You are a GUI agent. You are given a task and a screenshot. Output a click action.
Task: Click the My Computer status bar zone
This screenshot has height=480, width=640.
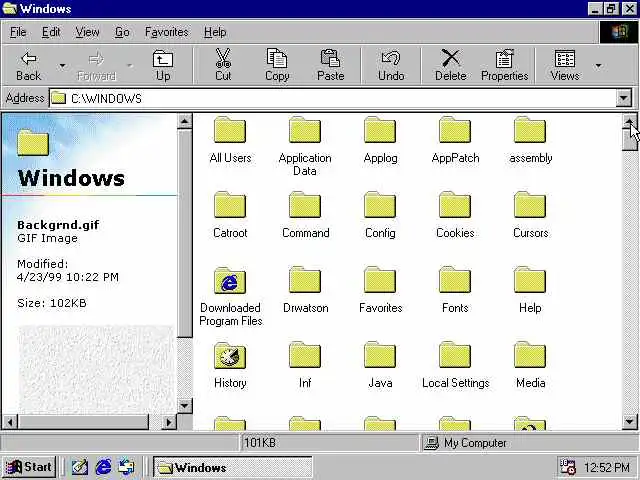(x=527, y=443)
